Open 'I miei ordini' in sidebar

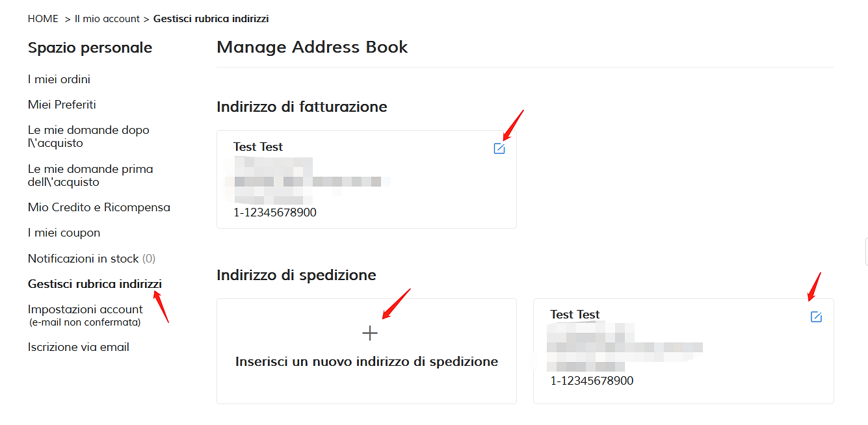coord(59,79)
